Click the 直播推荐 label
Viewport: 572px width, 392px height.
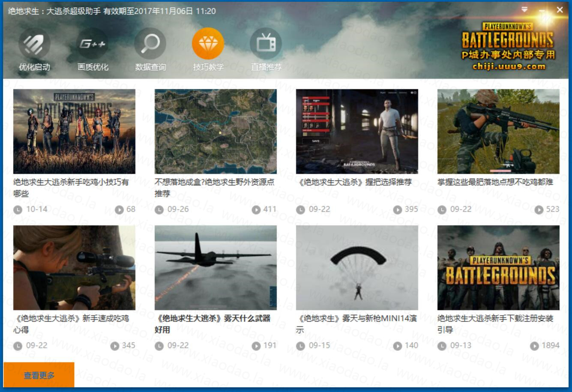click(266, 67)
